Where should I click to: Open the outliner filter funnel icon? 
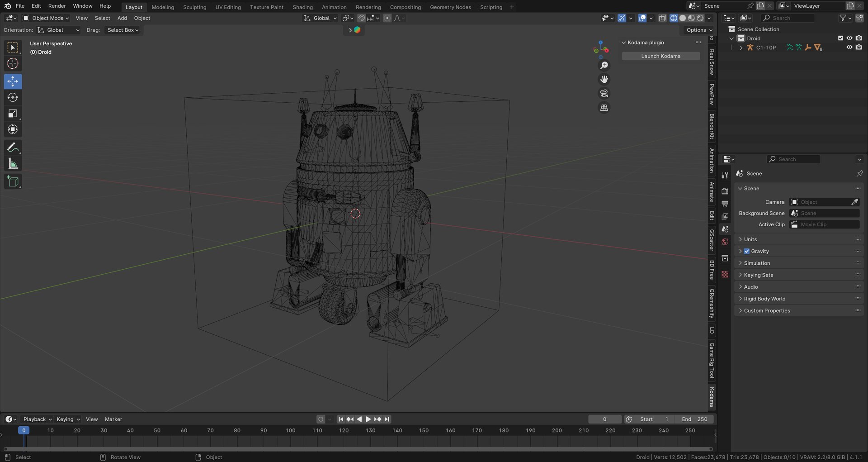[843, 18]
